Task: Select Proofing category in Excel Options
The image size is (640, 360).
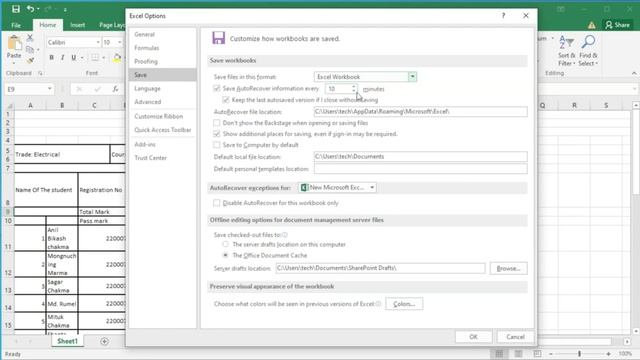Action: (146, 62)
